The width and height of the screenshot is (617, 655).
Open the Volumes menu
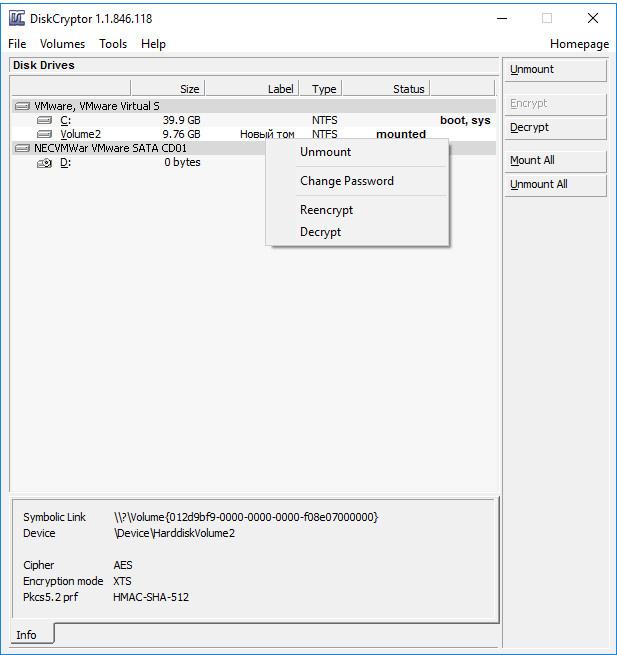(63, 44)
